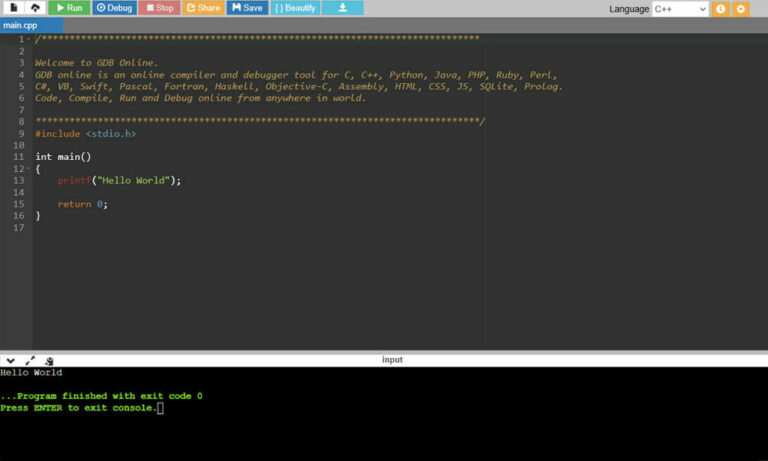
Task: Collapse the main function at line 12
Action: pos(28,169)
